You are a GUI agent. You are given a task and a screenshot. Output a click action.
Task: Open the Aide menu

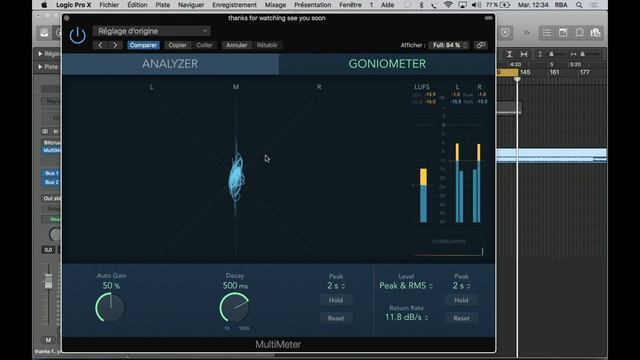point(387,5)
